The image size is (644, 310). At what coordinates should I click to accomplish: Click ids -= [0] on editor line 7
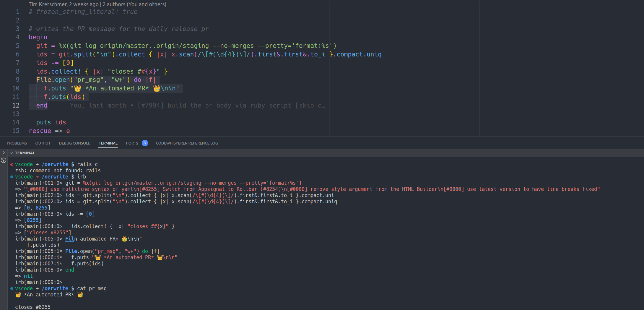pos(55,63)
